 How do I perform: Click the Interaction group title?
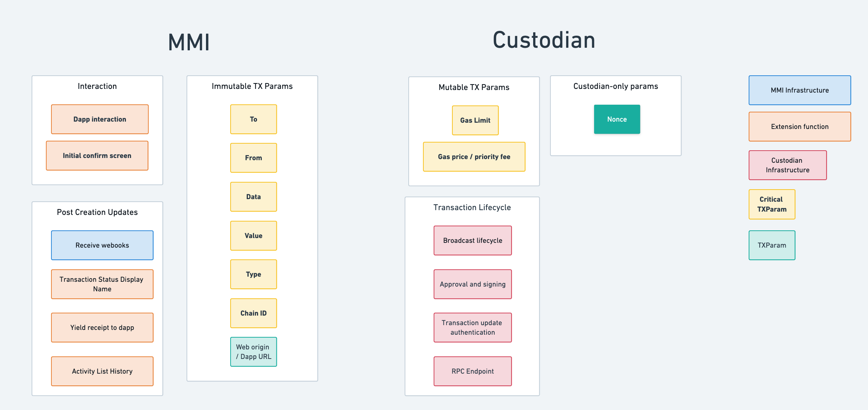[97, 86]
